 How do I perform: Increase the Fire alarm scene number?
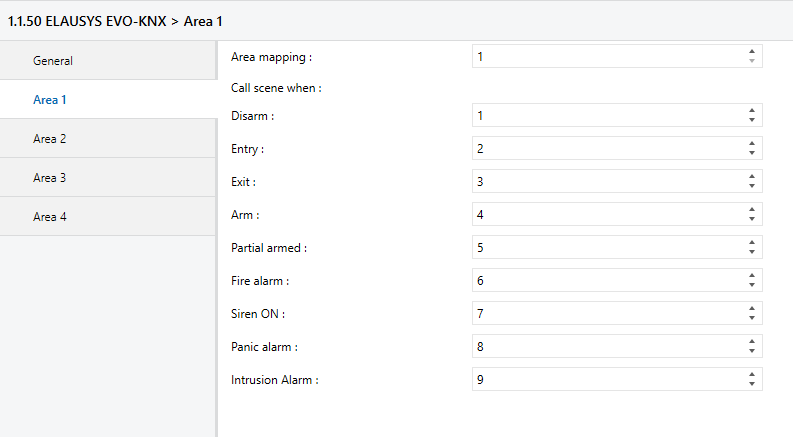752,276
